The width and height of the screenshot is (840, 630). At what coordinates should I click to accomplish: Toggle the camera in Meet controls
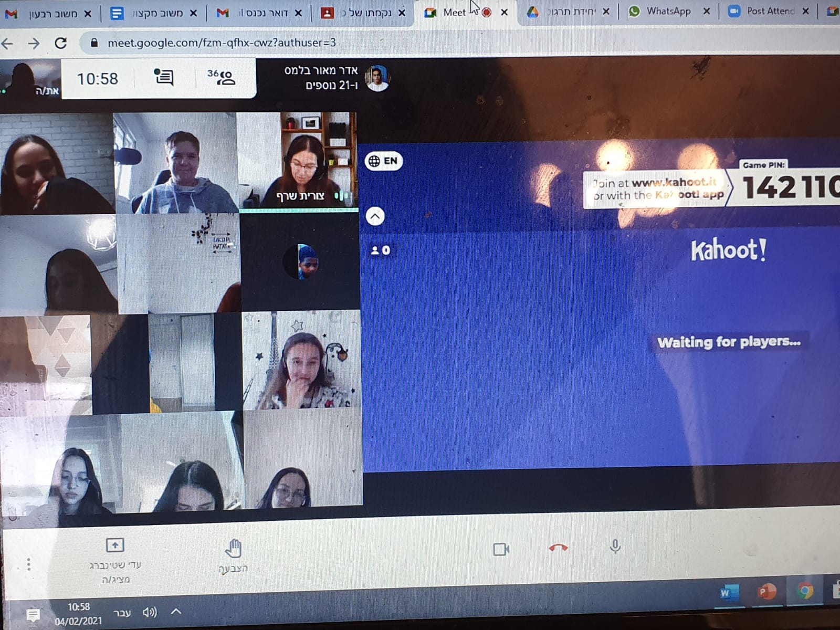(501, 549)
